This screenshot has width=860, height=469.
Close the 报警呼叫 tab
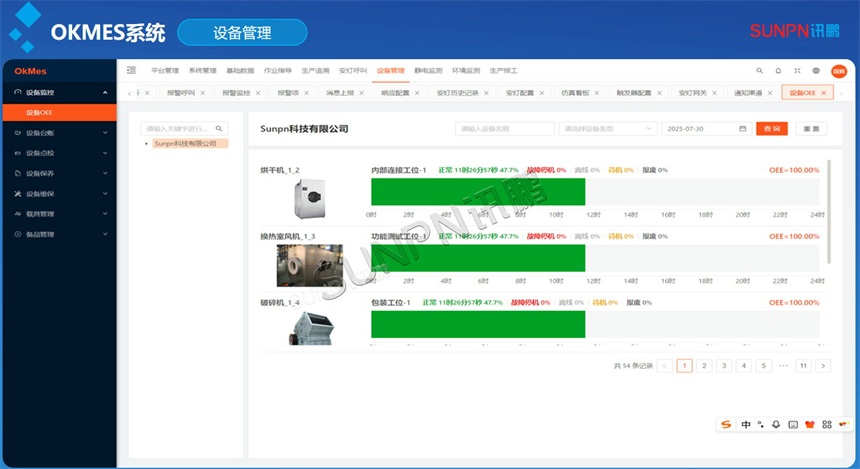pyautogui.click(x=202, y=93)
